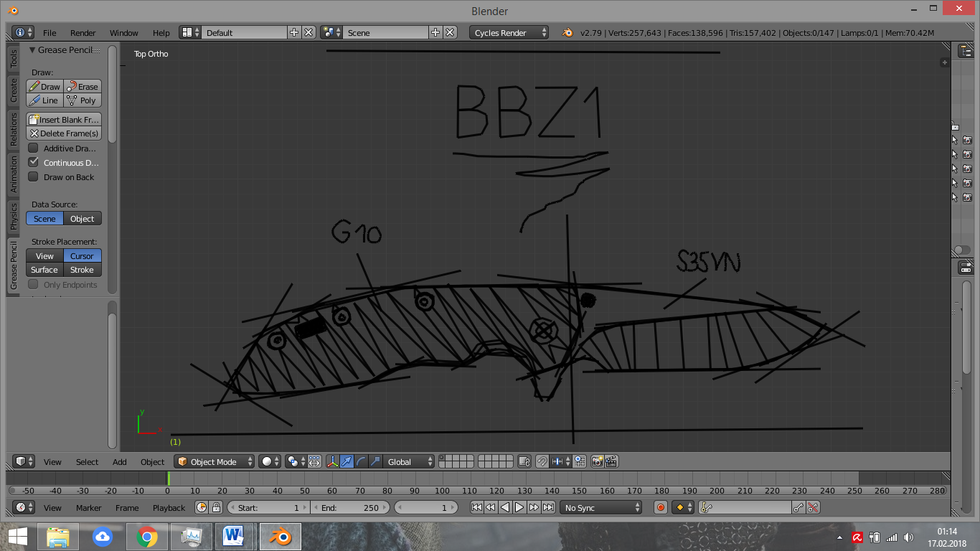Set stroke placement to View
This screenshot has height=551, width=980.
44,256
